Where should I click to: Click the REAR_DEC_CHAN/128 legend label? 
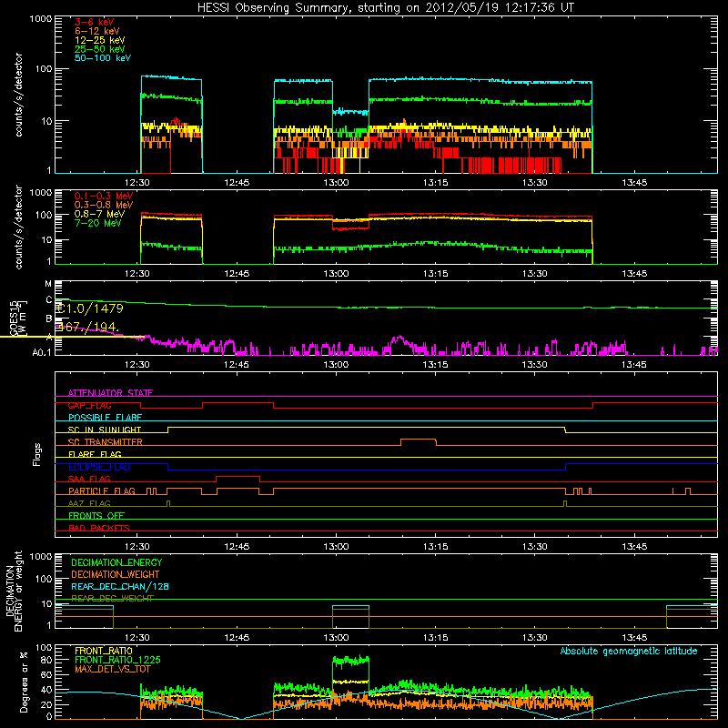(x=120, y=587)
